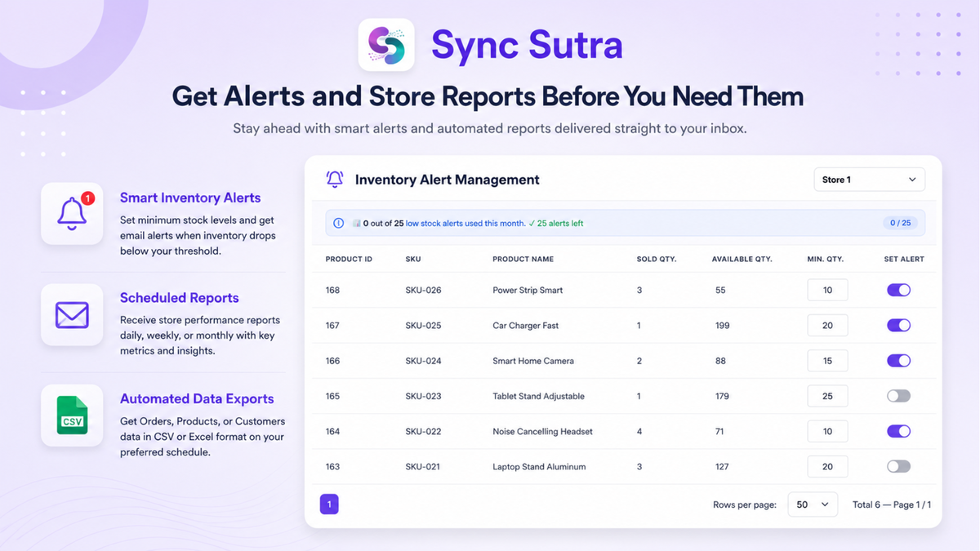Click SKU-026 cell
The image size is (980, 551).
point(423,290)
